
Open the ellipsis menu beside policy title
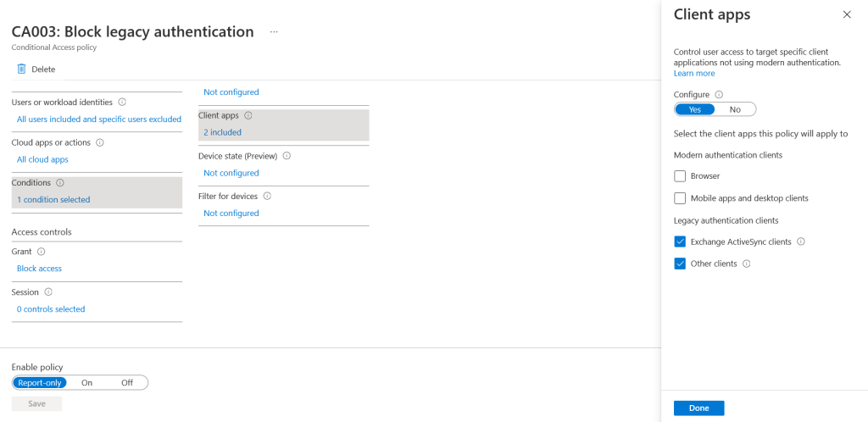pos(274,31)
